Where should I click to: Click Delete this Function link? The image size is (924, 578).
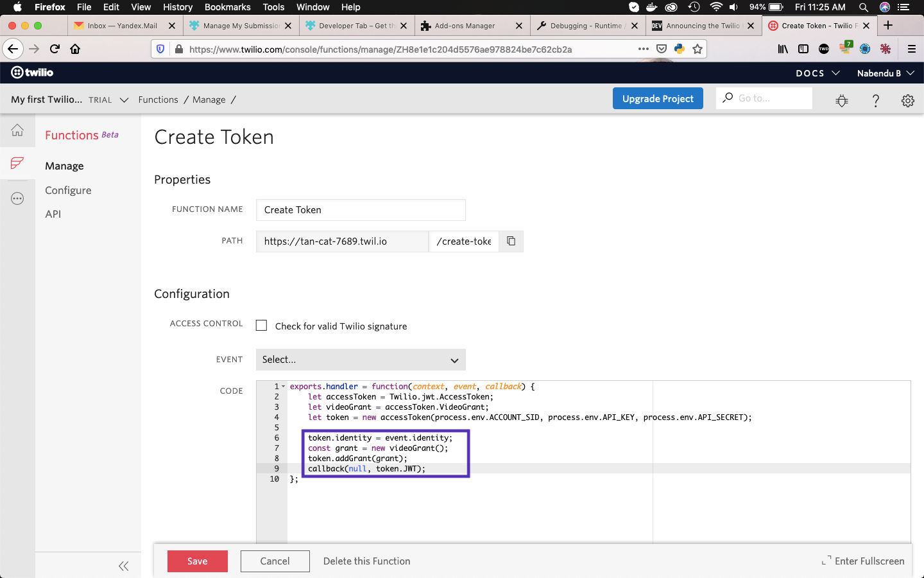366,561
